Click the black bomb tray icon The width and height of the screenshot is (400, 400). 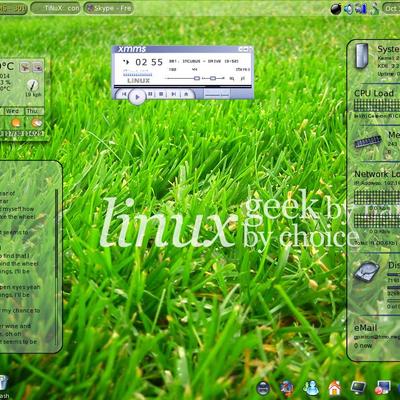coord(336,9)
